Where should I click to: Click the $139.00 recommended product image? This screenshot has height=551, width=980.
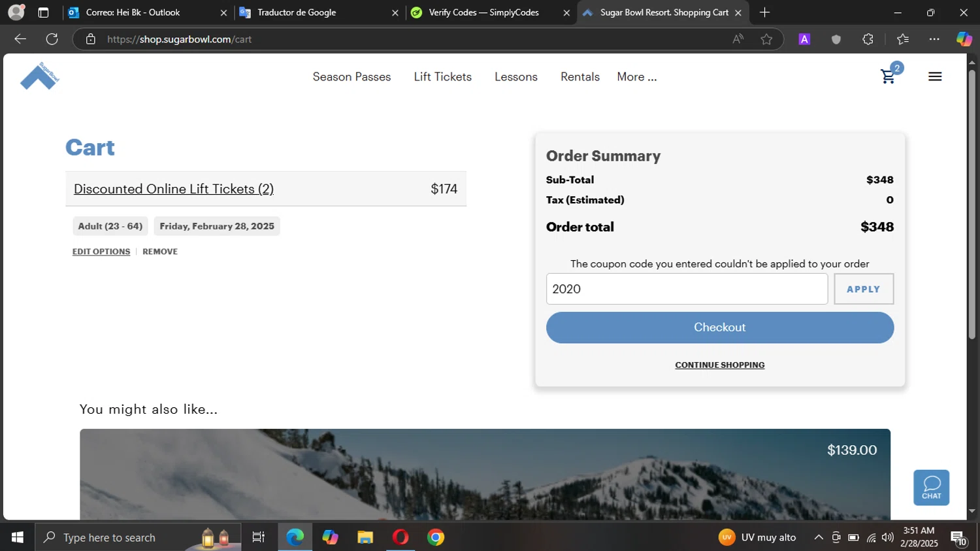485,475
